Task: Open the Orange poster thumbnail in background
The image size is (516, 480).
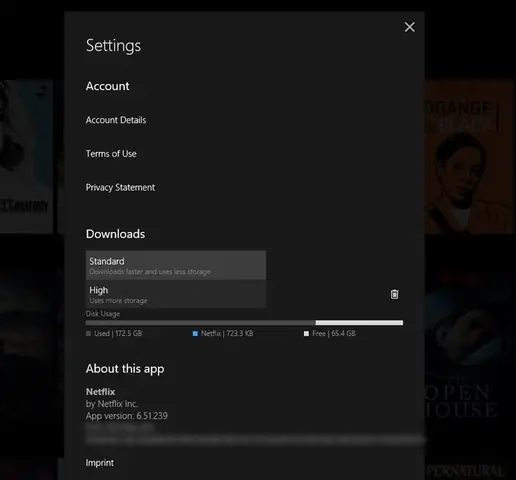Action: (469, 157)
